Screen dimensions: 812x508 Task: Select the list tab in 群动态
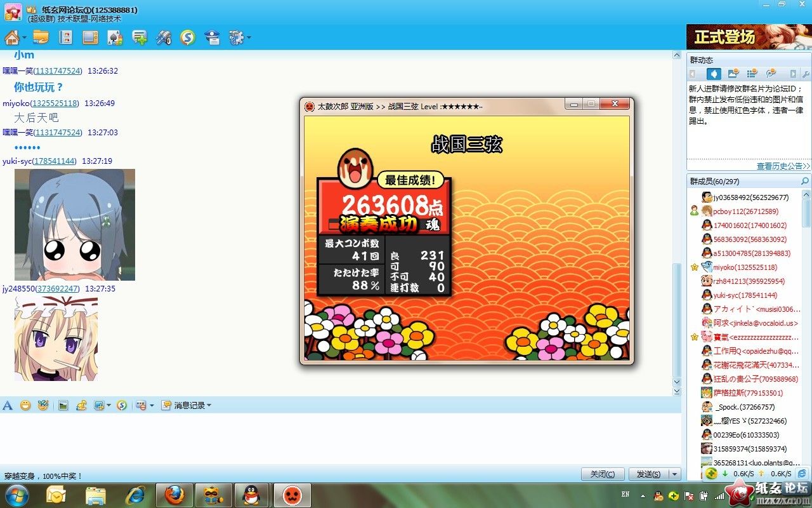tap(752, 74)
